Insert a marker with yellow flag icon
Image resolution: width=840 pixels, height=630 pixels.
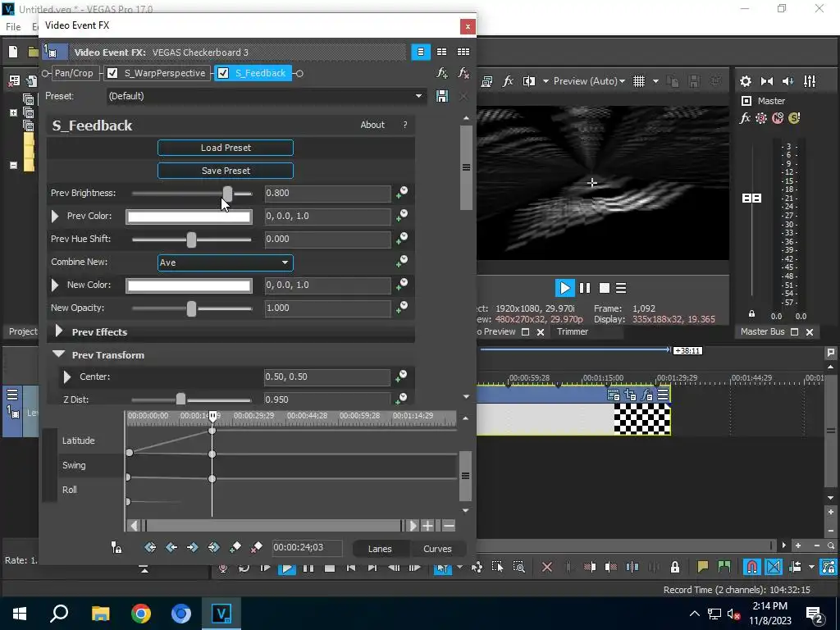702,567
